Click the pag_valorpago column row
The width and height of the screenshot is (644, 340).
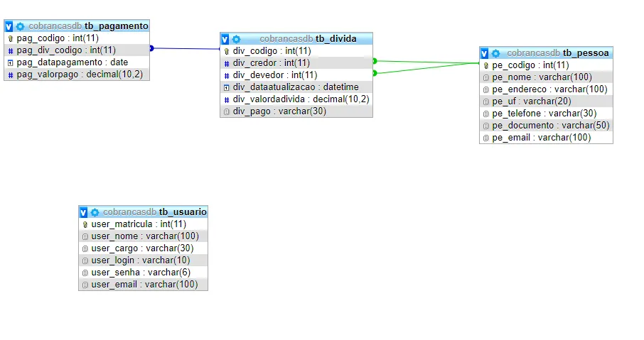[80, 75]
